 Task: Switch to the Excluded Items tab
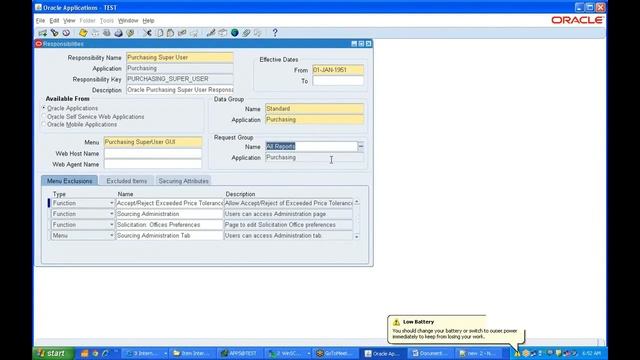pos(127,181)
